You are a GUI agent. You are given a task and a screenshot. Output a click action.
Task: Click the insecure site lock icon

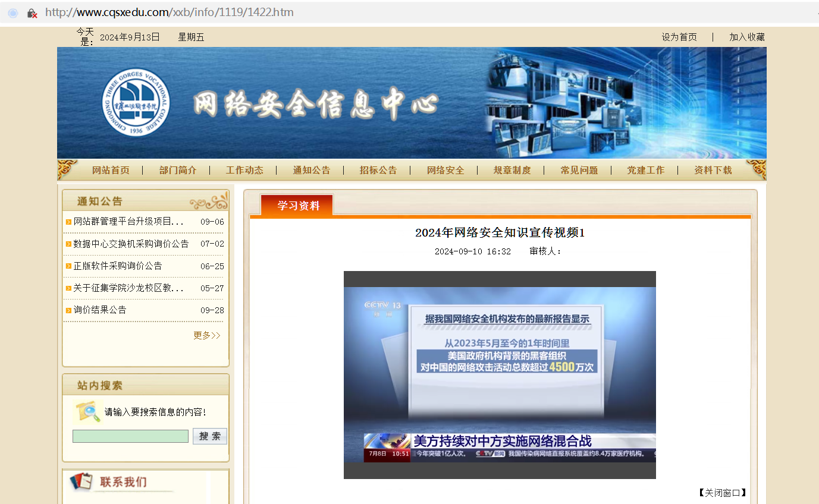(x=32, y=12)
